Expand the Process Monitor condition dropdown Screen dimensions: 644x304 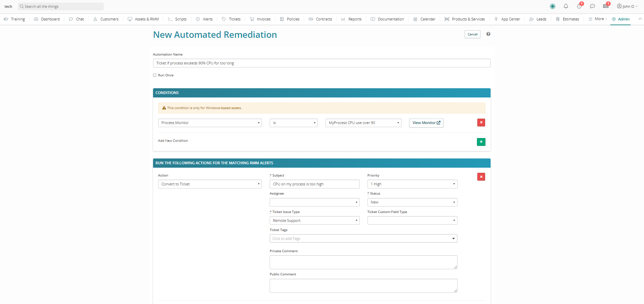(x=210, y=123)
